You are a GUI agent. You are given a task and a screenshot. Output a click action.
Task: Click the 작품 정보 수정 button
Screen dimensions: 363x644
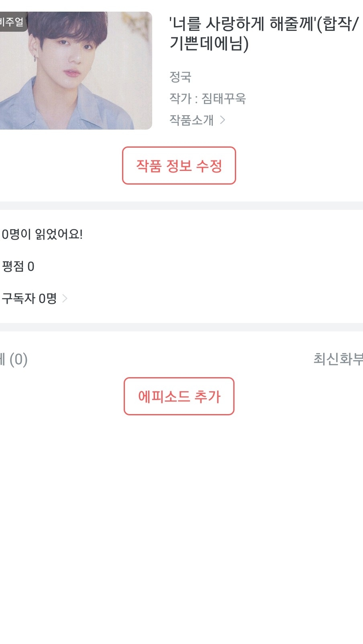point(179,166)
